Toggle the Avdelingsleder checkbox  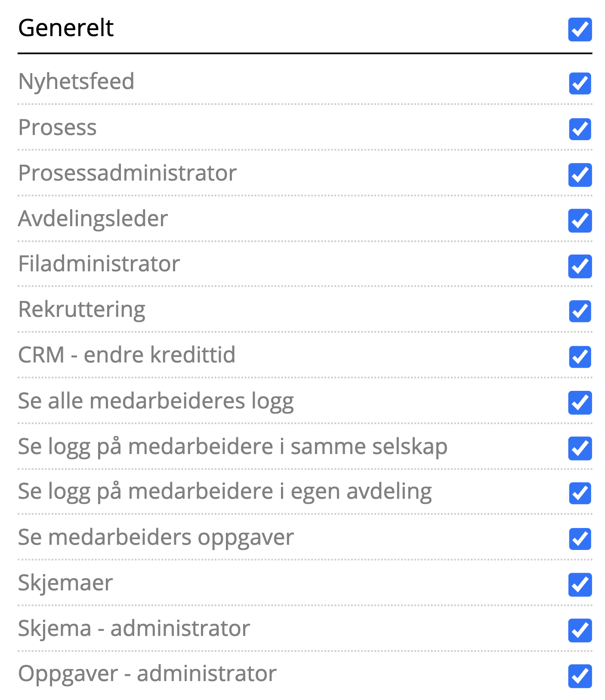click(x=580, y=221)
